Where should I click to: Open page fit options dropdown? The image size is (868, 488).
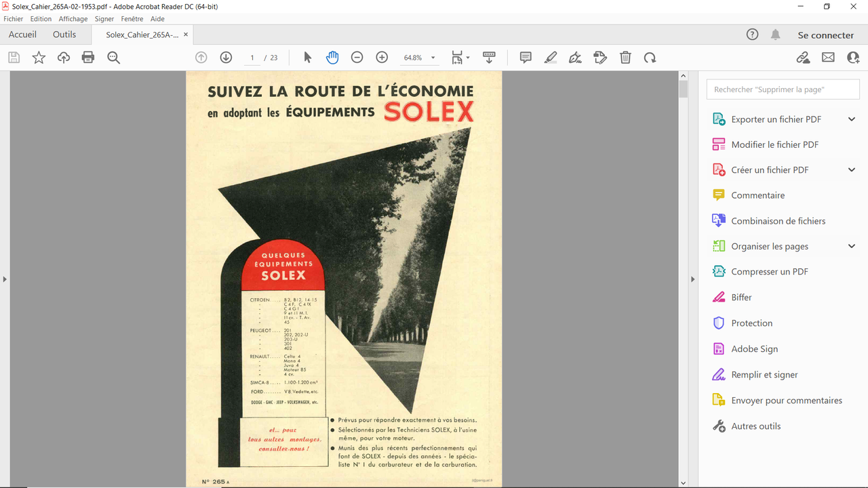460,58
